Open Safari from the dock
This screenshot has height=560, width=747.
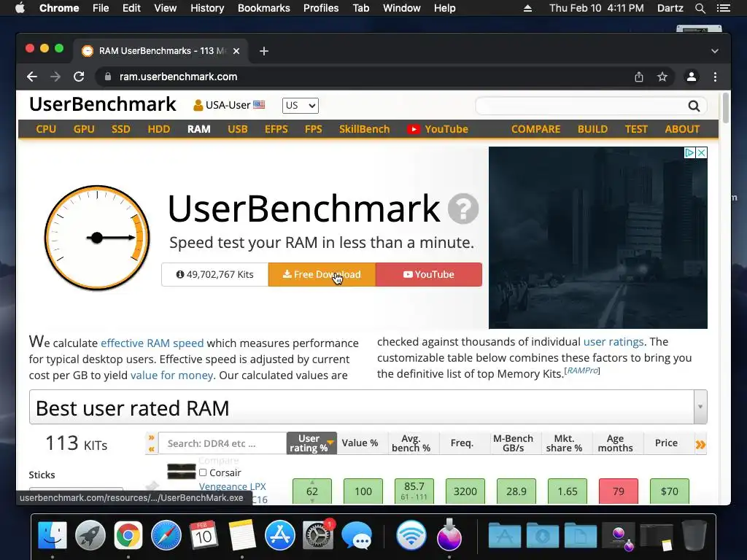pos(166,535)
